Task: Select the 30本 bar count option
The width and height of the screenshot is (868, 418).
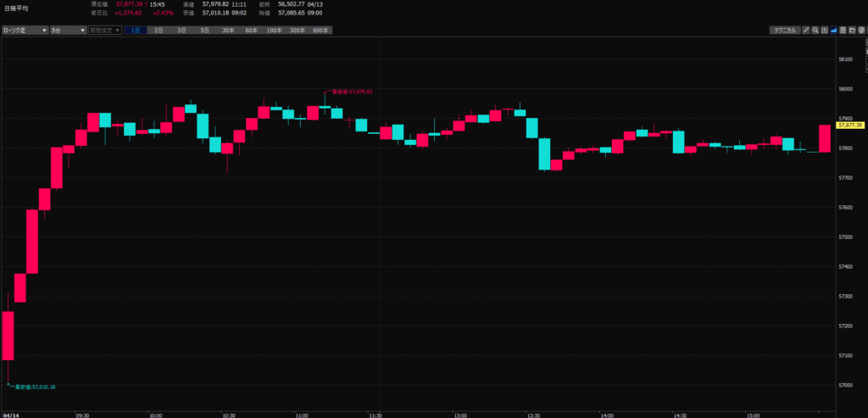Action: click(x=228, y=31)
